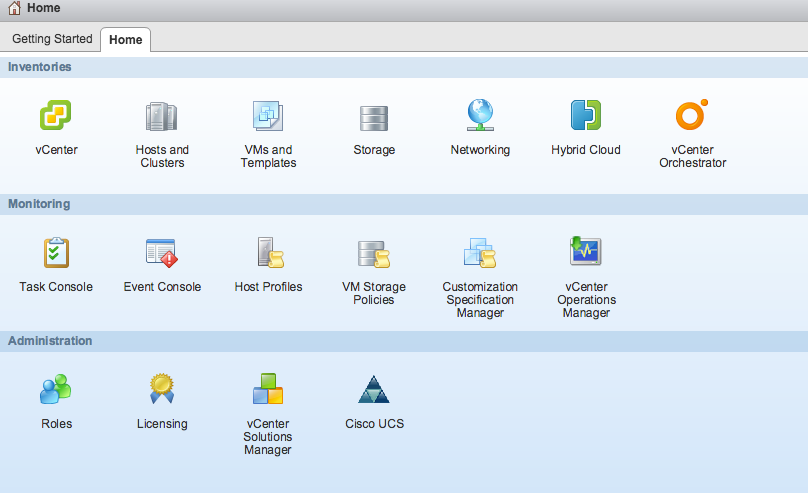
Task: Click the 'Licensing' text label
Action: coord(162,424)
